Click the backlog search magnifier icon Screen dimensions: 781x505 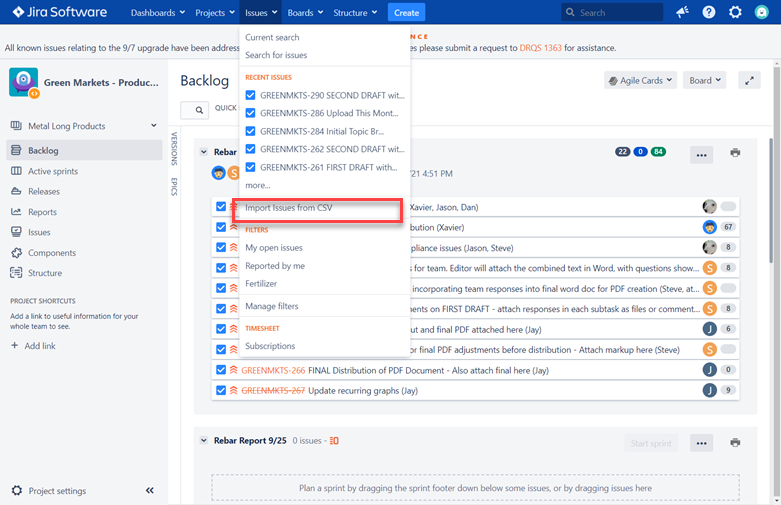(199, 110)
